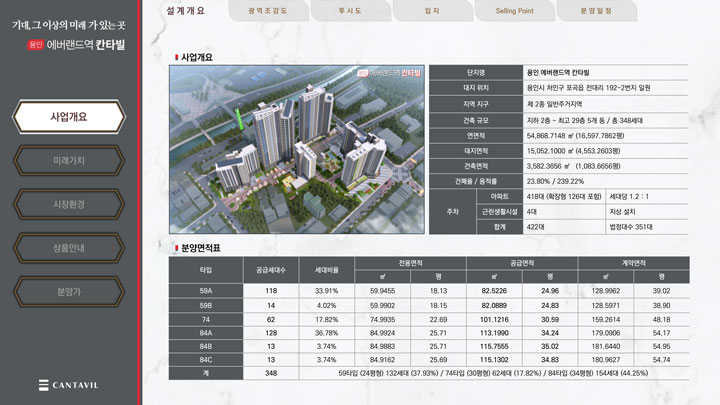720x405 pixels.
Task: Select the 84B type row header
Action: click(x=206, y=346)
